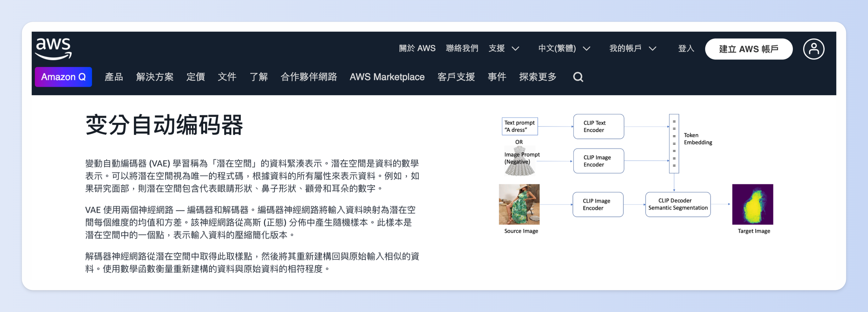This screenshot has height=312, width=868.
Task: Expand the 支援 dropdown
Action: tap(504, 48)
